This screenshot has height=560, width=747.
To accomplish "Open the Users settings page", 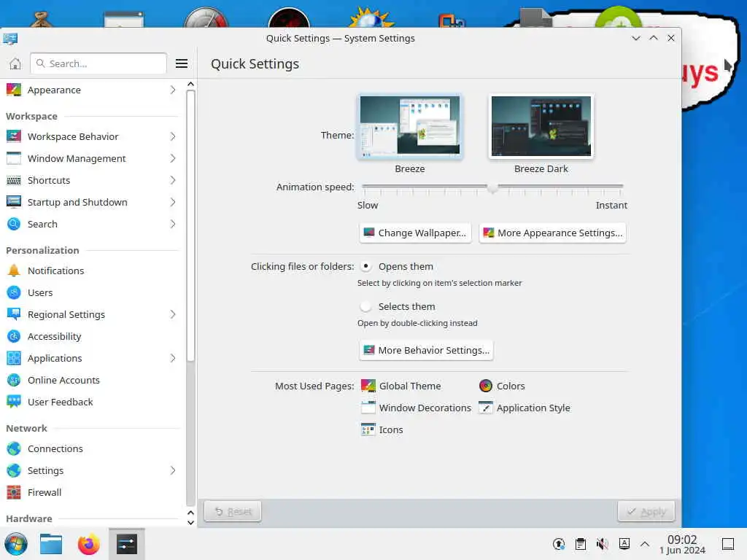I will coord(92,292).
